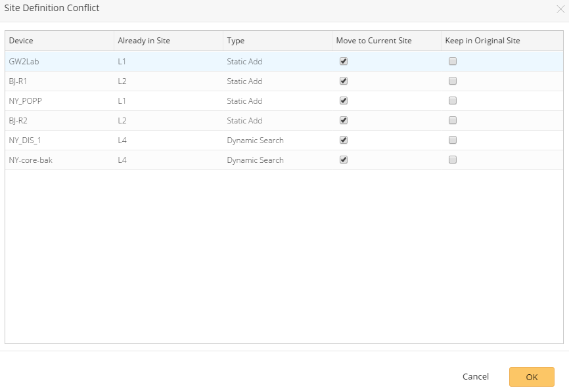Check Keep in Original Site for BJ-R2

pyautogui.click(x=453, y=120)
